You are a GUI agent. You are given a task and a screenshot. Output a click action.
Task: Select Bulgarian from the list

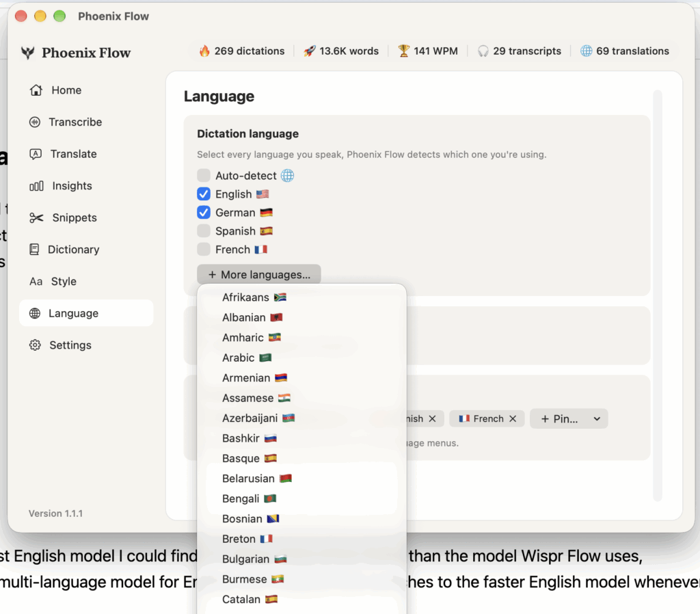[x=301, y=559]
